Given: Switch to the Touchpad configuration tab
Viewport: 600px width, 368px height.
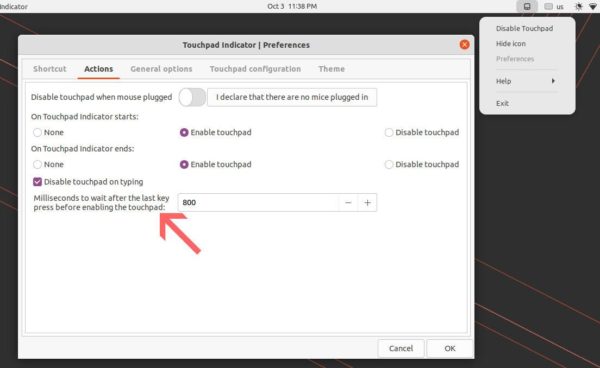Looking at the screenshot, I should tap(255, 69).
